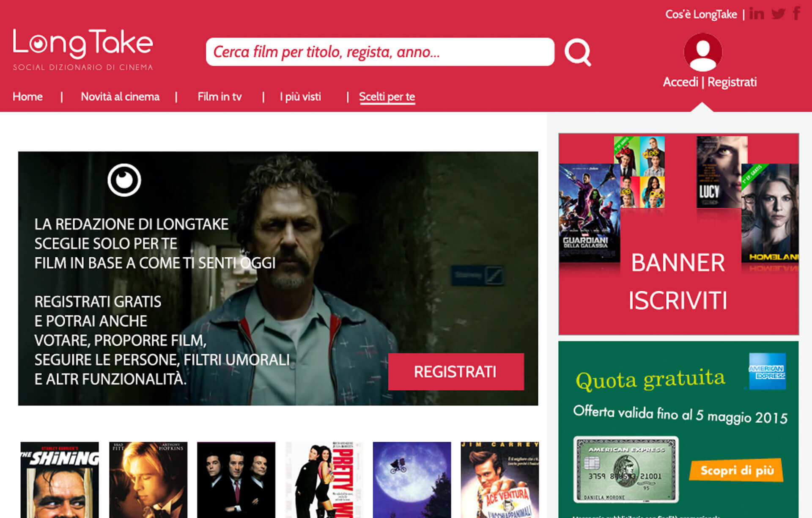Screen dimensions: 812x518
Task: Open the Pretty Woman poster
Action: (x=324, y=480)
